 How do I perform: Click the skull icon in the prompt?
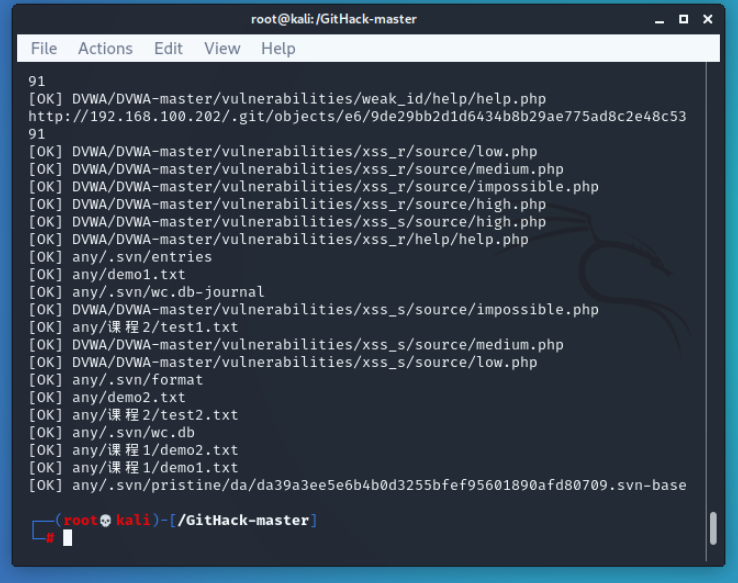[x=105, y=520]
